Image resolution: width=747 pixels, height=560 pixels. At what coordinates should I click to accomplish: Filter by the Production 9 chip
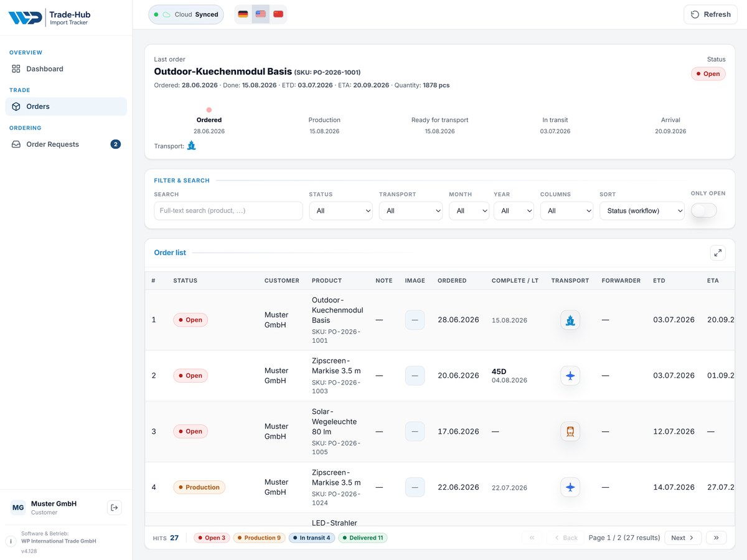pyautogui.click(x=259, y=538)
